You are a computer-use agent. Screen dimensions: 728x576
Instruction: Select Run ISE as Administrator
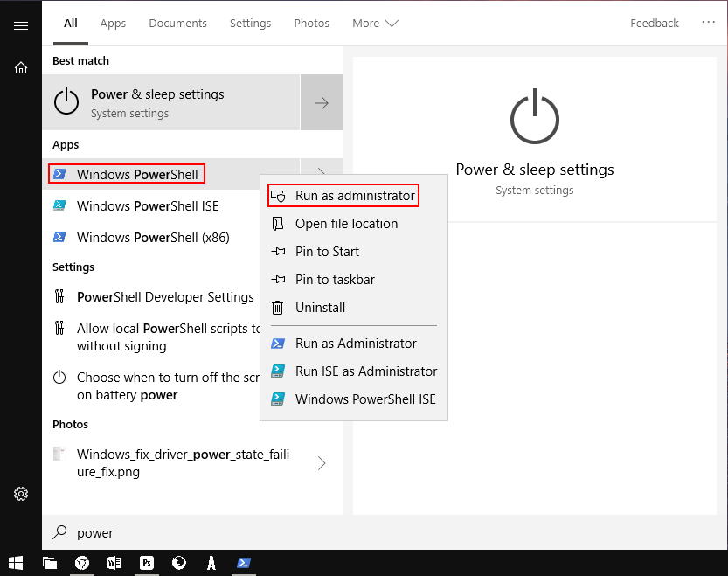354,371
